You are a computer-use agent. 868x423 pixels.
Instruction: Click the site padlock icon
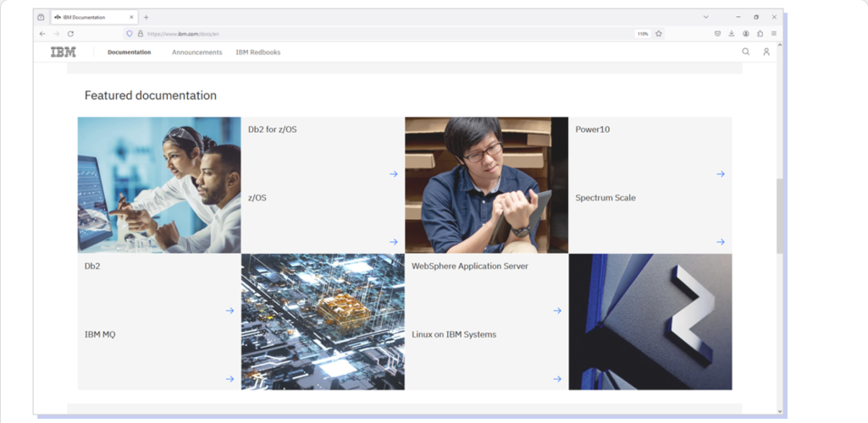pos(140,34)
